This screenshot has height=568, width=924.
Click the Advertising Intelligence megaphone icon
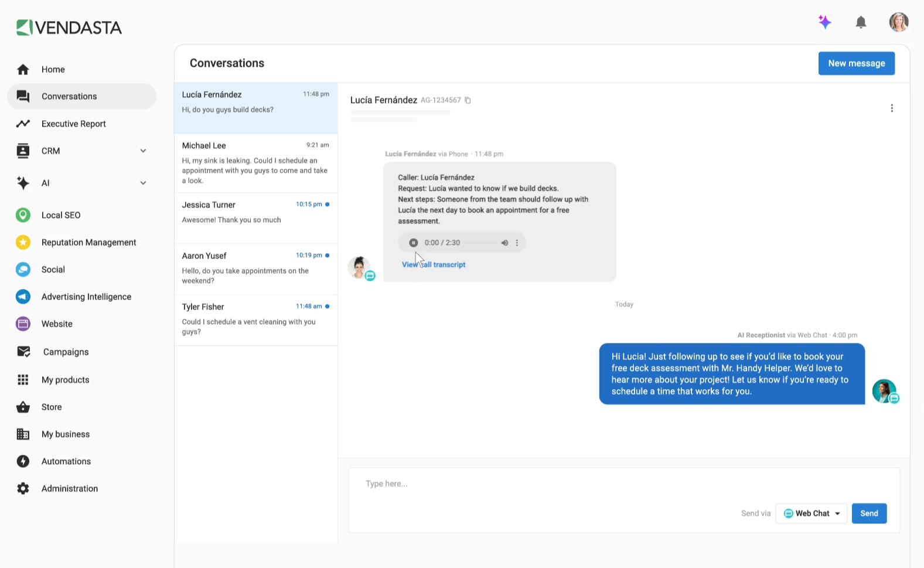[x=23, y=297]
